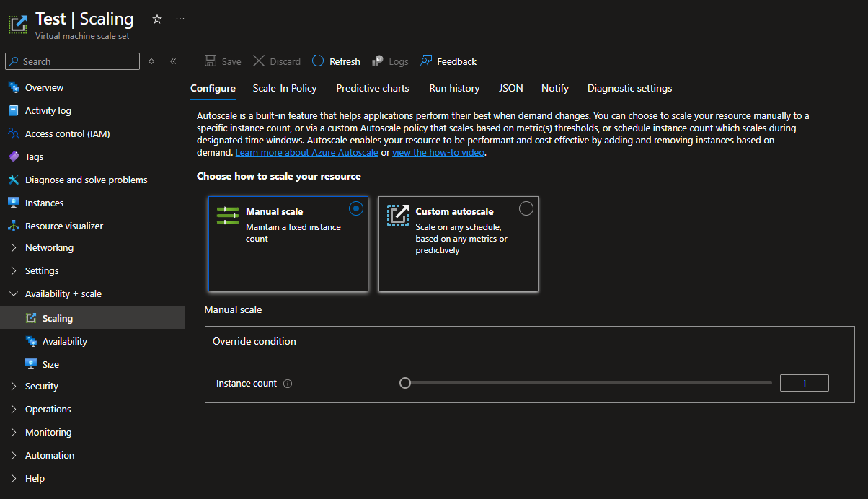Click the Save button label
This screenshot has height=499, width=868.
[231, 61]
